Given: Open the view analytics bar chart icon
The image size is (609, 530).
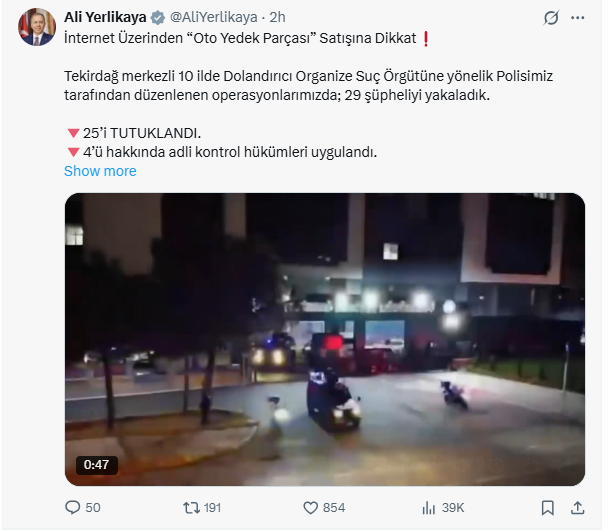Looking at the screenshot, I should tap(429, 508).
